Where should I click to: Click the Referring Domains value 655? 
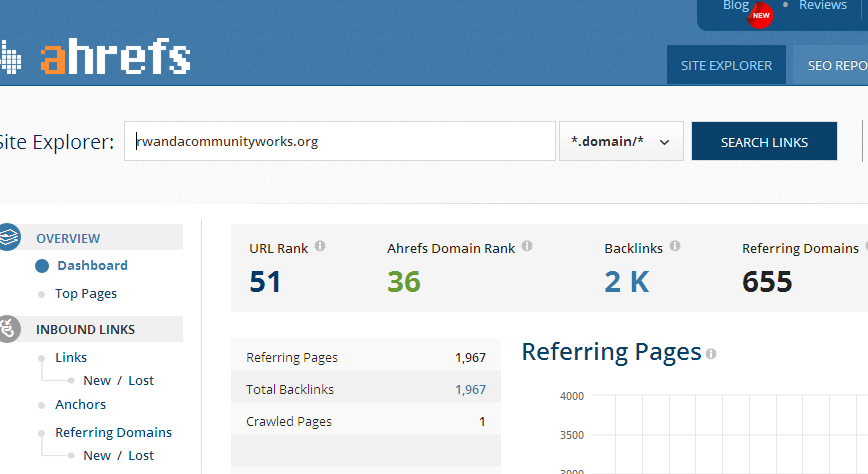coord(767,281)
